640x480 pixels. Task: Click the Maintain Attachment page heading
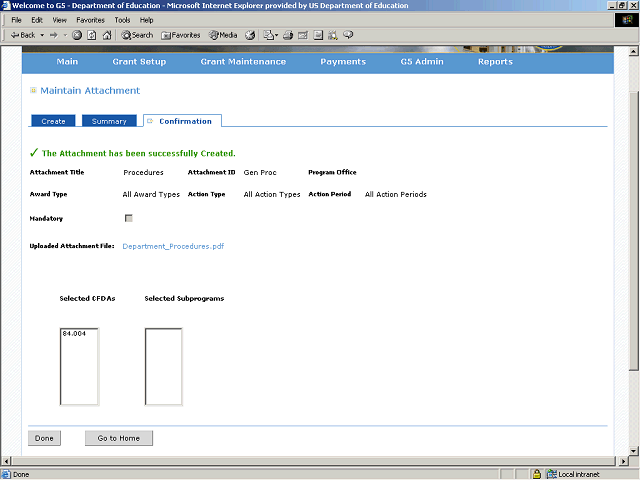click(x=90, y=90)
